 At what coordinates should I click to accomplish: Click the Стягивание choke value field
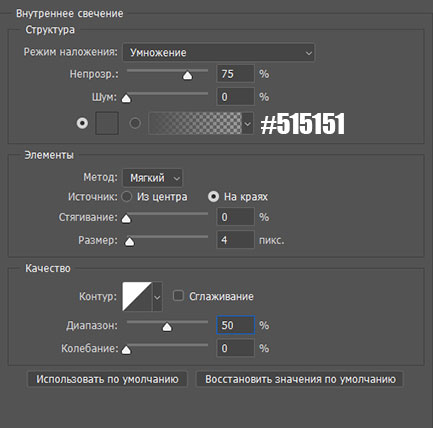click(x=235, y=217)
